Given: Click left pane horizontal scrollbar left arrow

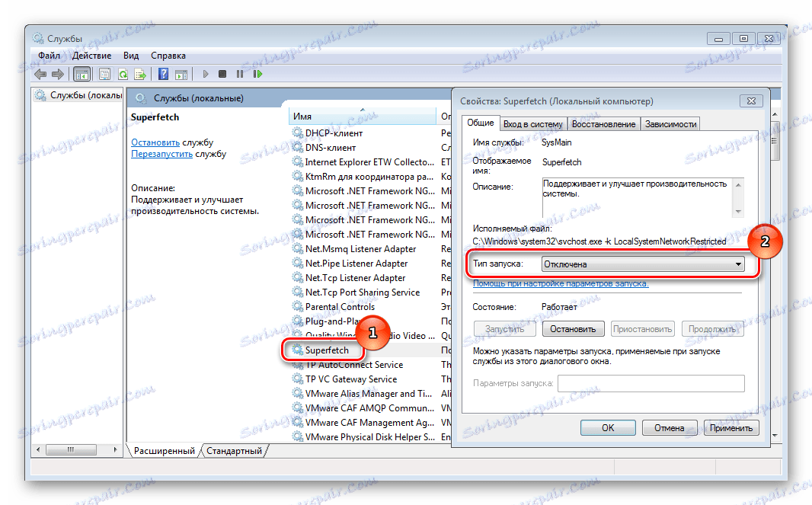Looking at the screenshot, I should point(38,449).
